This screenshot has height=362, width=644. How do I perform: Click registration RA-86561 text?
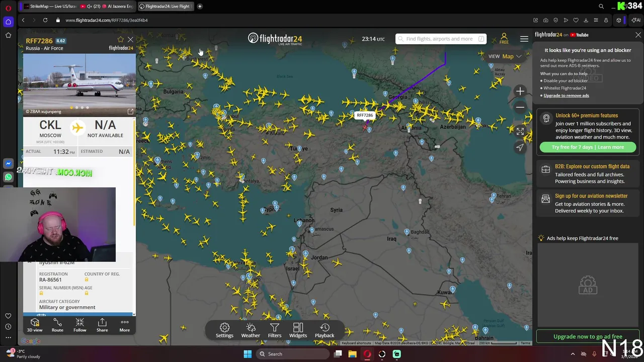(50, 280)
